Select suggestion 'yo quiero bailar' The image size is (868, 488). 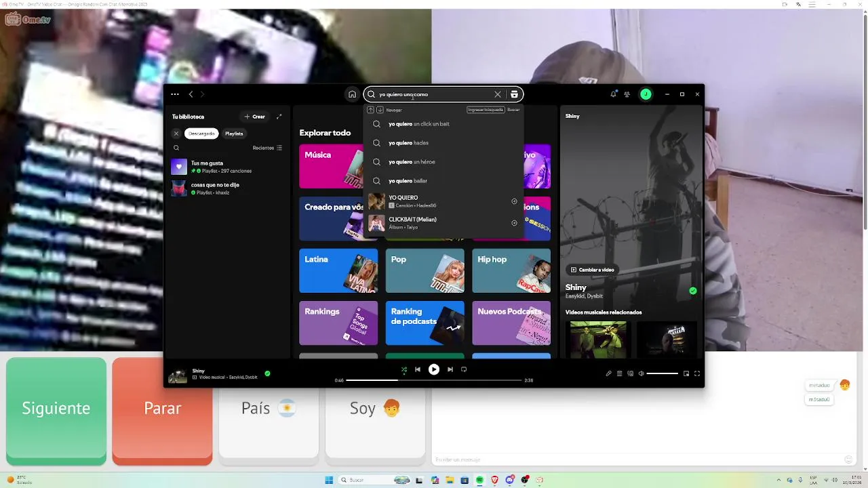click(x=443, y=181)
